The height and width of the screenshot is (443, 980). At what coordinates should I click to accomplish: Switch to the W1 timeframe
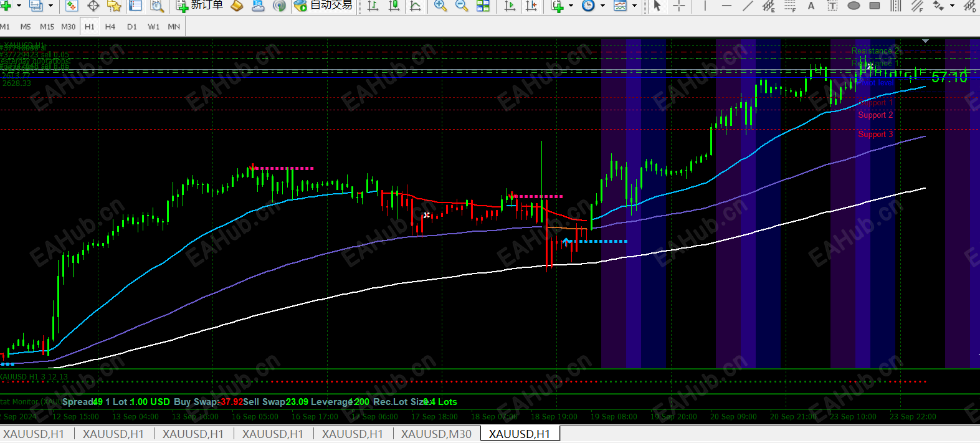click(153, 27)
